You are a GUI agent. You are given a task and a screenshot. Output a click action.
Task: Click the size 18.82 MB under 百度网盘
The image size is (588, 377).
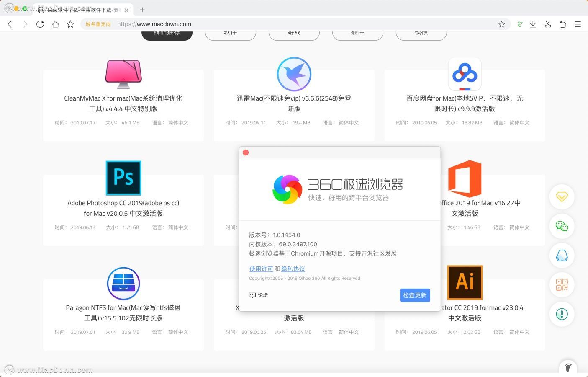(472, 123)
